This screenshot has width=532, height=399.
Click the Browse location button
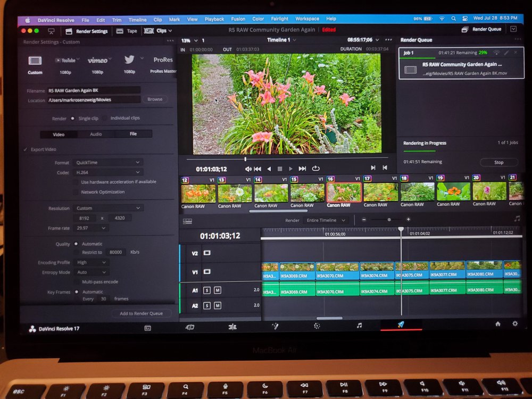tap(155, 99)
